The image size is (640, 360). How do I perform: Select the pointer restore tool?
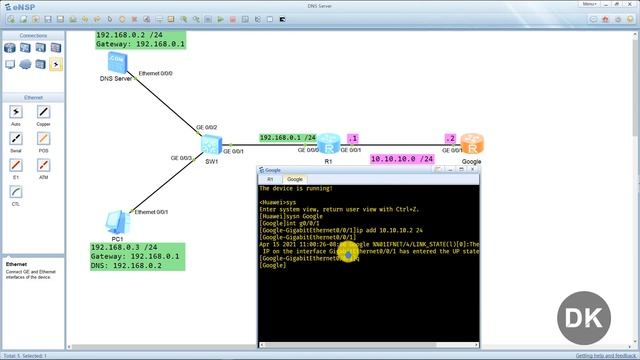[x=109, y=19]
